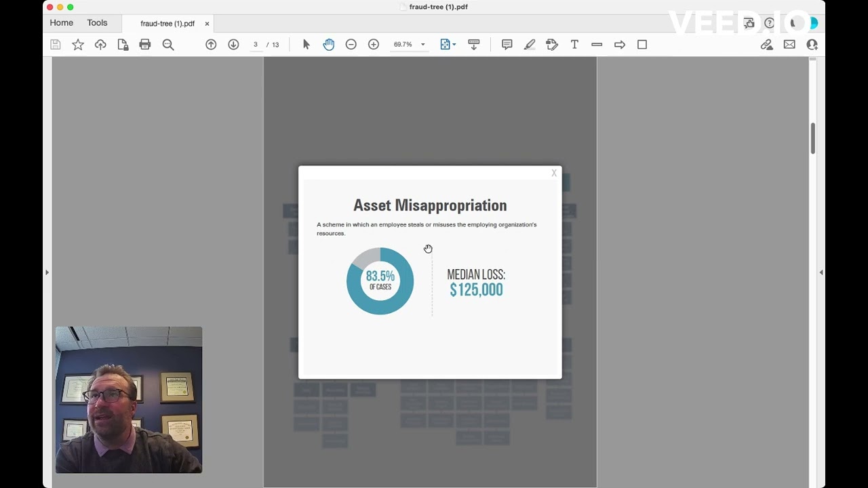Viewport: 868px width, 488px height.
Task: Select the Arrow drawing tool
Action: (620, 45)
